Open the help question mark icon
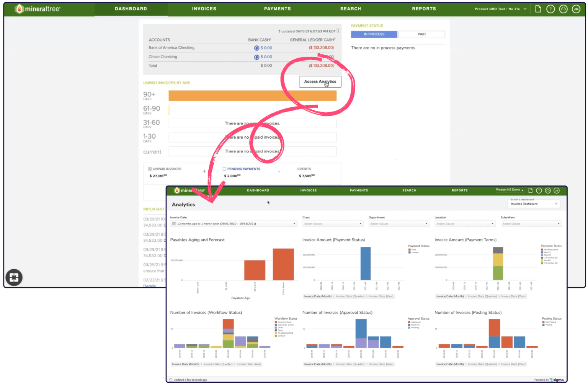 point(550,8)
